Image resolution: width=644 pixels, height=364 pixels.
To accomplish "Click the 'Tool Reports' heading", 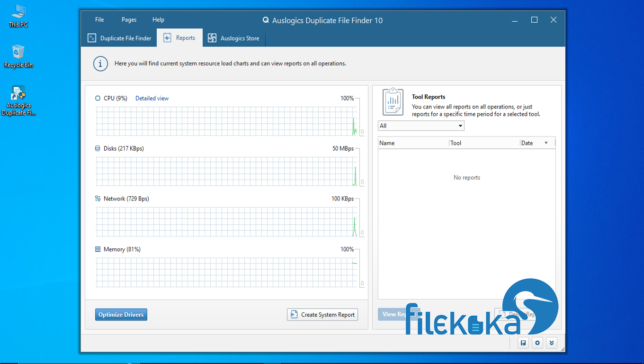I will 429,97.
